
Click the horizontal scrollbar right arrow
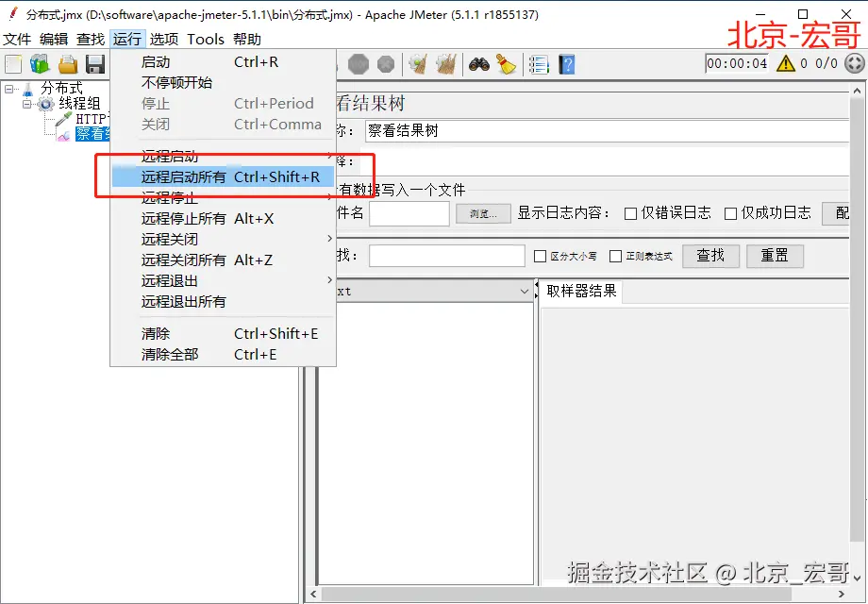click(842, 595)
